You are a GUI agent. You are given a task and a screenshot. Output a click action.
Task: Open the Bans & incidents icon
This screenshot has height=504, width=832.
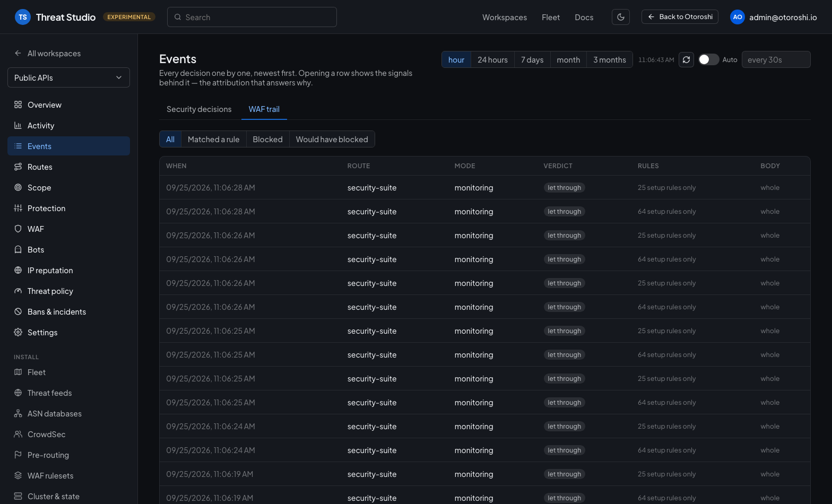[x=18, y=311]
